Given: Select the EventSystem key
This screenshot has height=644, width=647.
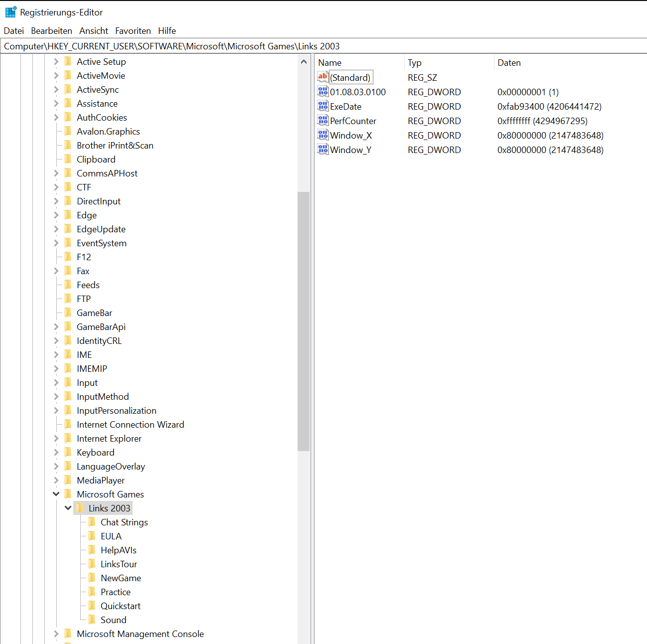Looking at the screenshot, I should click(102, 243).
